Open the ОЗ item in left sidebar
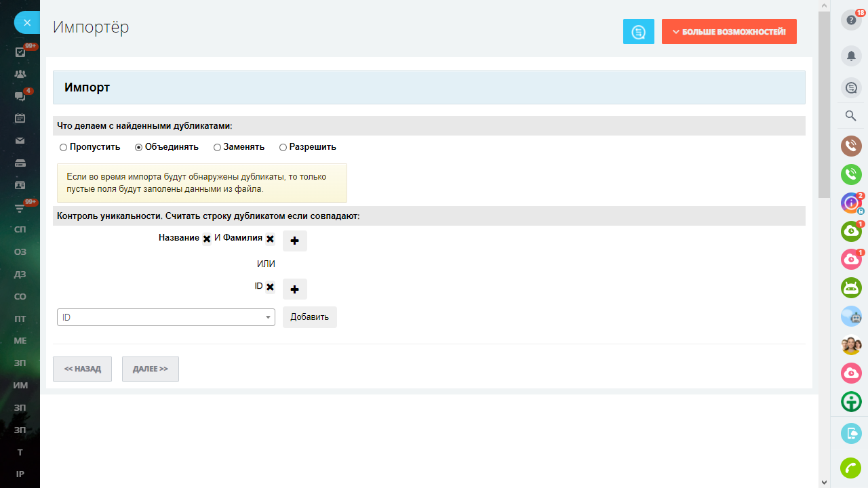The height and width of the screenshot is (488, 868). tap(20, 252)
